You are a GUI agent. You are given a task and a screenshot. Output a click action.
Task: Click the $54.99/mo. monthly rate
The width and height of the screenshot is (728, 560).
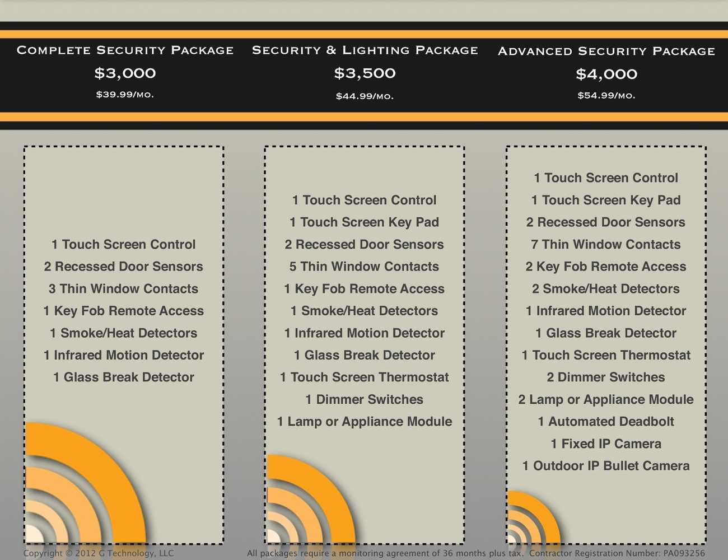click(x=606, y=96)
